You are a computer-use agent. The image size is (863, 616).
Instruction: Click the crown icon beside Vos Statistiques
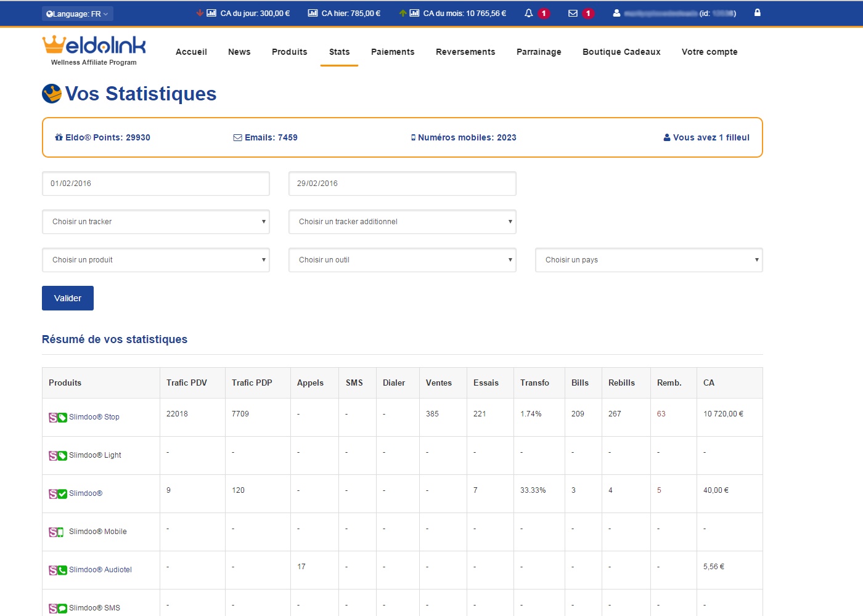(x=52, y=94)
